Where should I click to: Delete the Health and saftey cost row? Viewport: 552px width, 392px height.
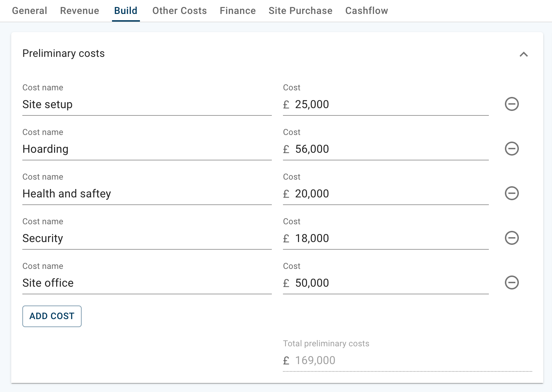(x=512, y=193)
